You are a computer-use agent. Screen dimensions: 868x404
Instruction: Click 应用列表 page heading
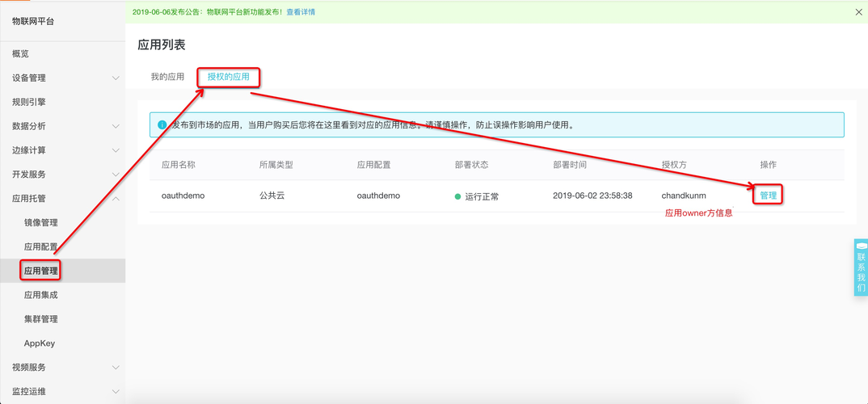click(x=162, y=45)
